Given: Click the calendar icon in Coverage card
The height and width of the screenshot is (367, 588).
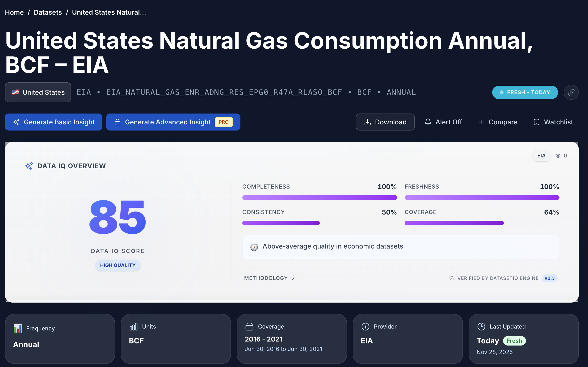Looking at the screenshot, I should pyautogui.click(x=249, y=326).
